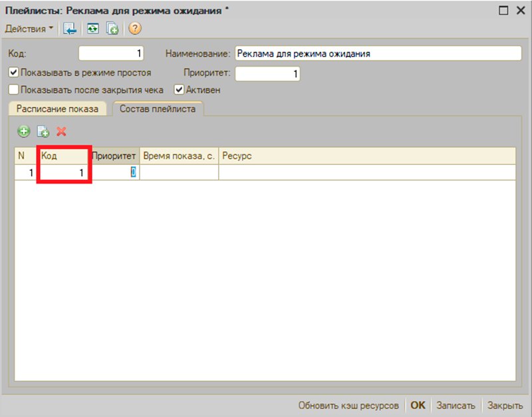
Task: Click the blue-arrow list icon next to Действия
Action: click(x=70, y=29)
